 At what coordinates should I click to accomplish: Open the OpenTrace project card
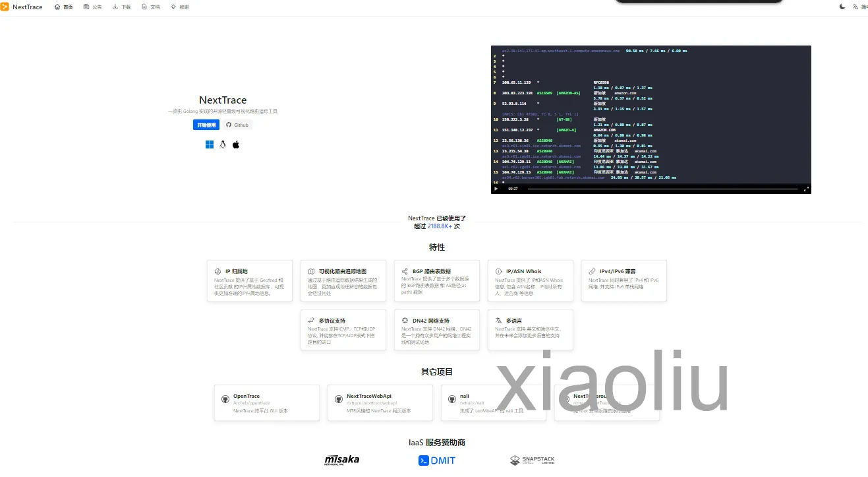tap(267, 403)
